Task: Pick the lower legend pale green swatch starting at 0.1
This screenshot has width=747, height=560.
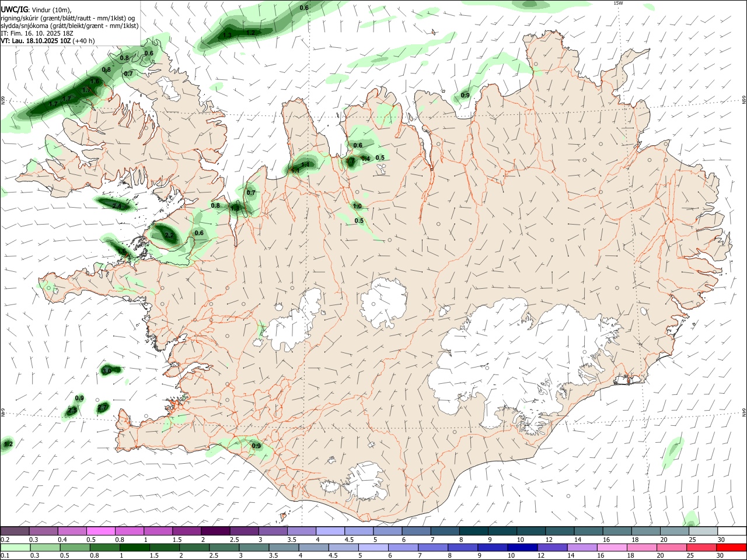Action: coord(15,548)
